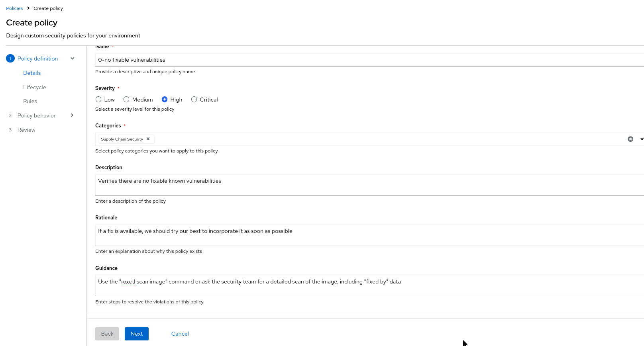Click the Next button
Viewport: 644px width, 346px height.
(136, 334)
